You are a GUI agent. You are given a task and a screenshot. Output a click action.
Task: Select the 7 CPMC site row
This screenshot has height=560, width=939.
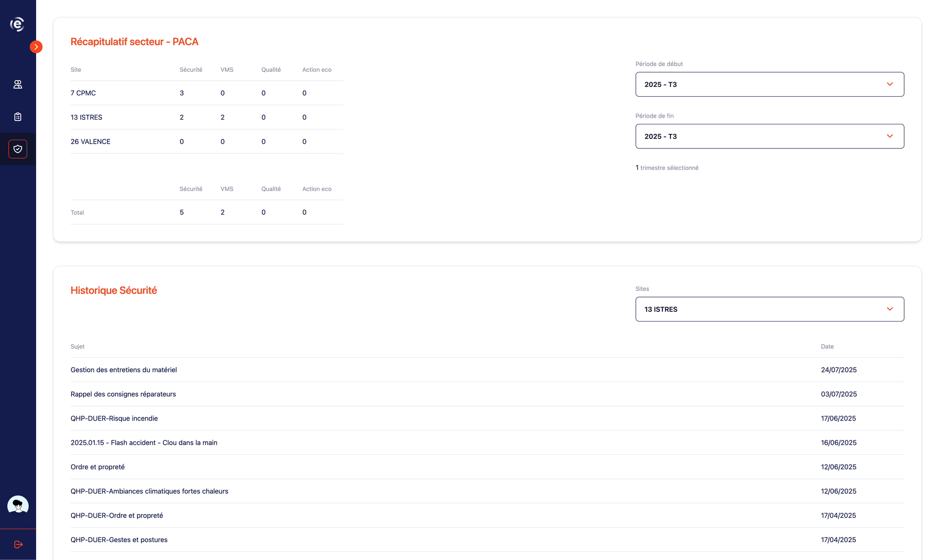click(x=83, y=93)
